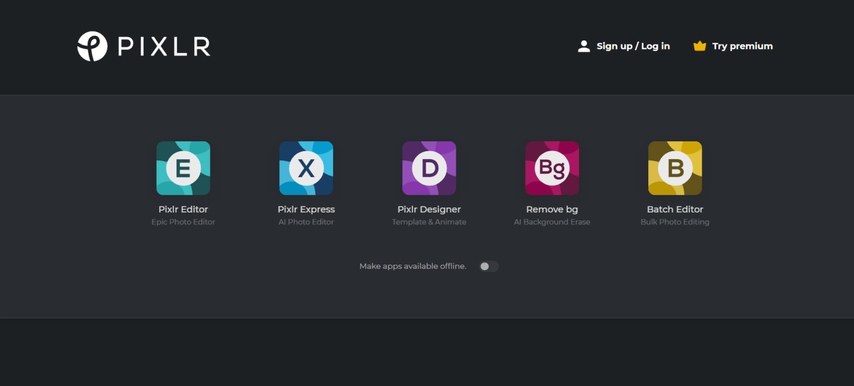The height and width of the screenshot is (386, 854).
Task: Toggle Make apps available offline switch
Action: pyautogui.click(x=489, y=266)
